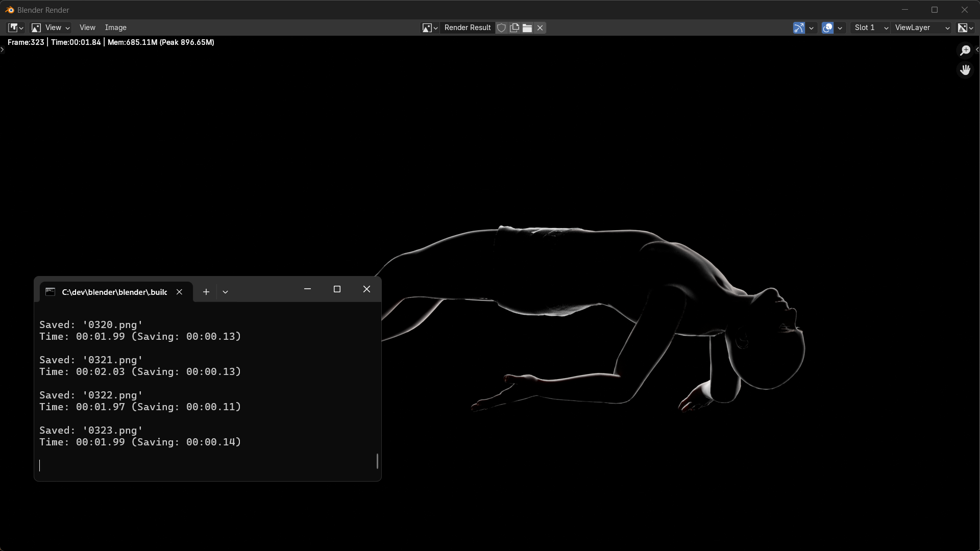Viewport: 980px width, 551px height.
Task: Expand the overlays options dropdown arrow
Action: click(x=840, y=28)
